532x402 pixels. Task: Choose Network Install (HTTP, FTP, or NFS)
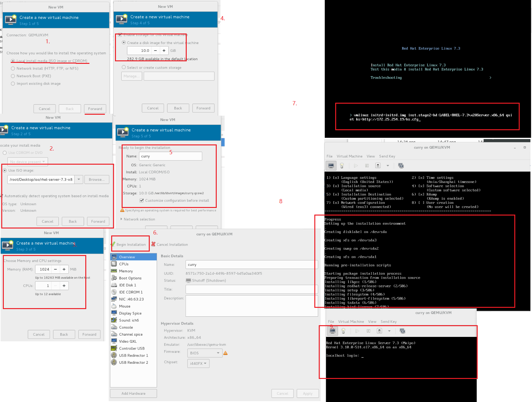[13, 68]
